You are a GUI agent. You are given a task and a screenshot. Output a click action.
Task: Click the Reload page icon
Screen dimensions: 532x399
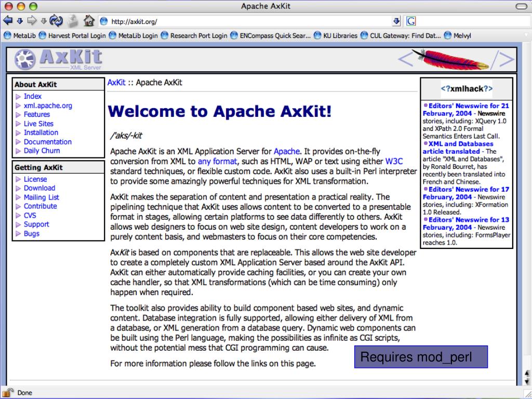click(56, 21)
